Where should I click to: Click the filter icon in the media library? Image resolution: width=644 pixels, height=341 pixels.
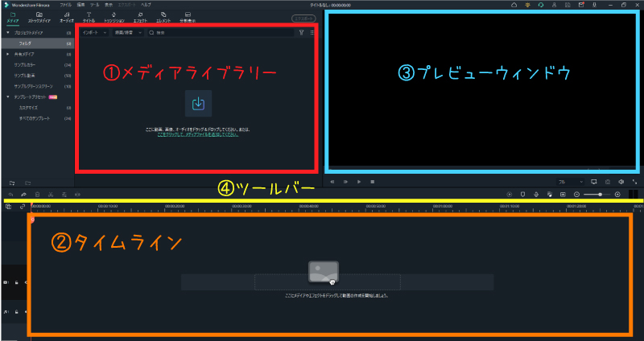coord(301,33)
